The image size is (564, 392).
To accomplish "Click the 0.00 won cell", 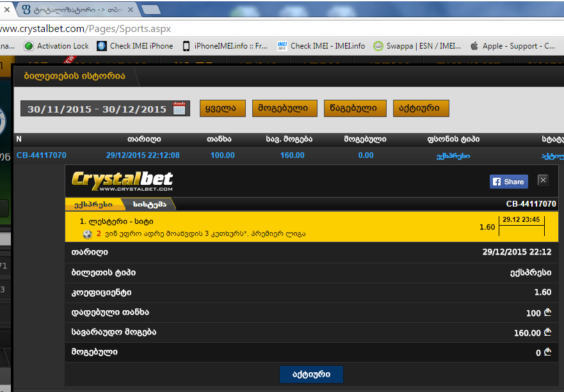I will point(366,155).
